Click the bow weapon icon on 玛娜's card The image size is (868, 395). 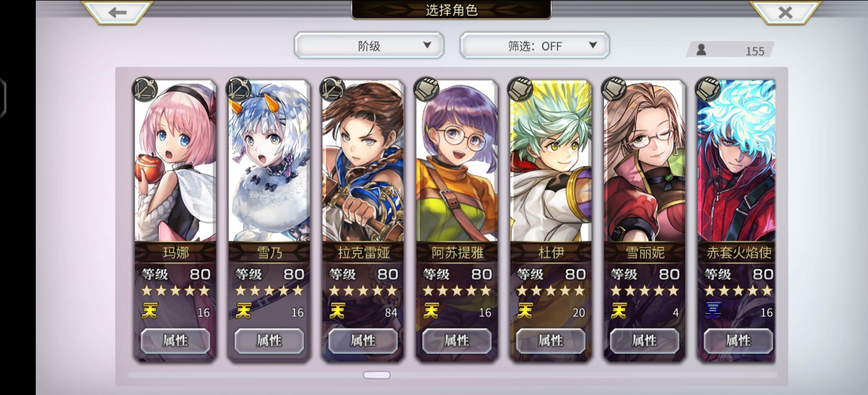point(145,89)
